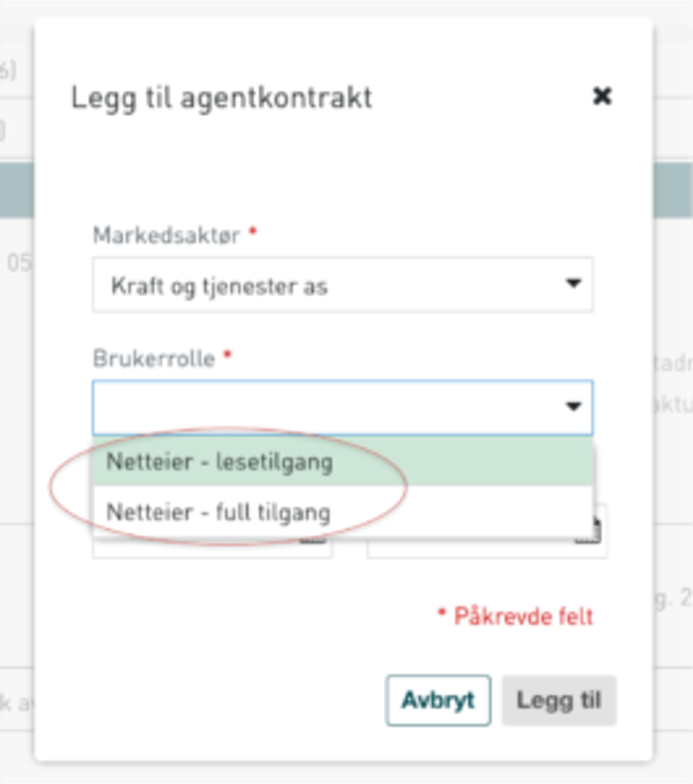Click the dimmed teal header bar behind dialog
The height and width of the screenshot is (784, 693).
point(673,190)
